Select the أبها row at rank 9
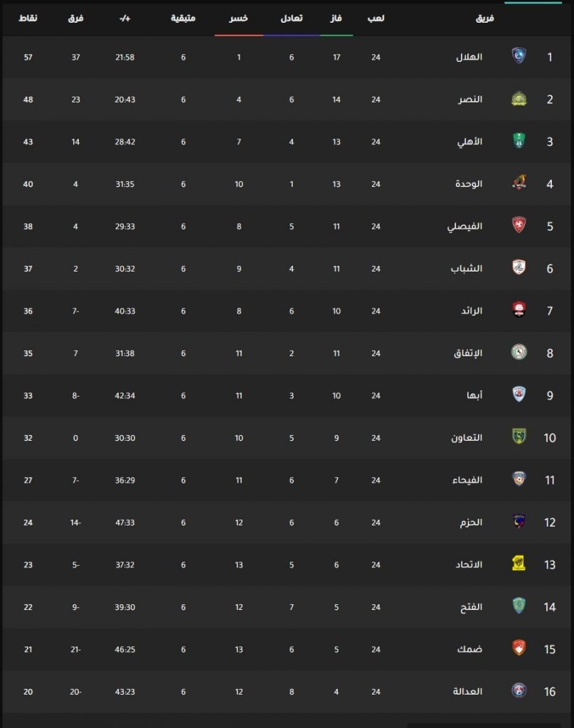This screenshot has width=574, height=728. pos(287,395)
